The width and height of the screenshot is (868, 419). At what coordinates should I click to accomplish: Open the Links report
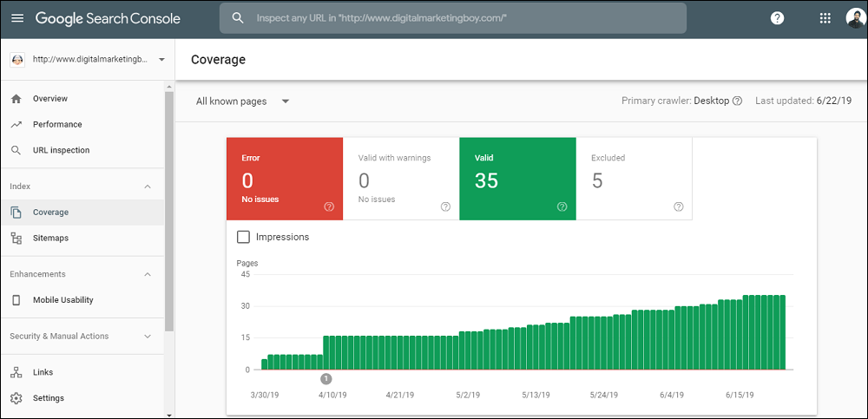(82, 372)
